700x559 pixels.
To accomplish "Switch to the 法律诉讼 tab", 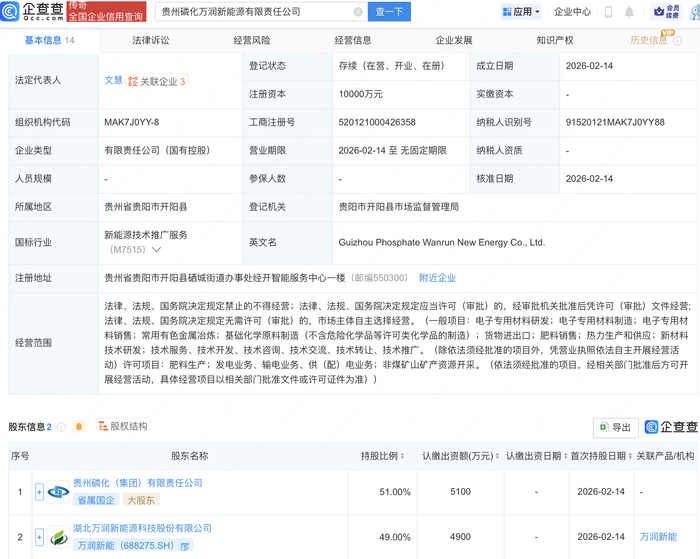I will tap(150, 41).
